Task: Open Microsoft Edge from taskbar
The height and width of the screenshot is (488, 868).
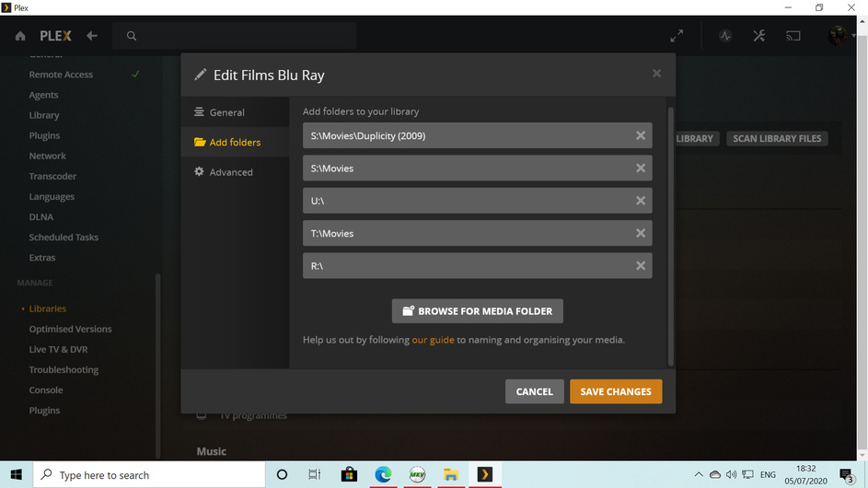Action: pyautogui.click(x=383, y=475)
